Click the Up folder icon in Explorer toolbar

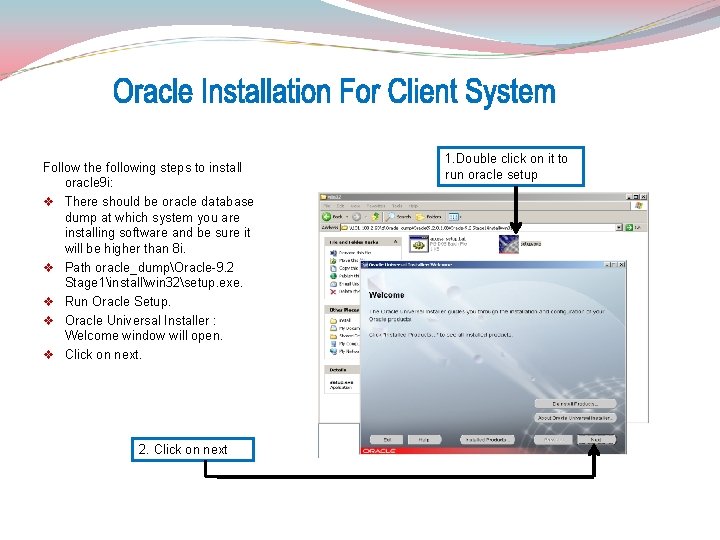point(376,216)
